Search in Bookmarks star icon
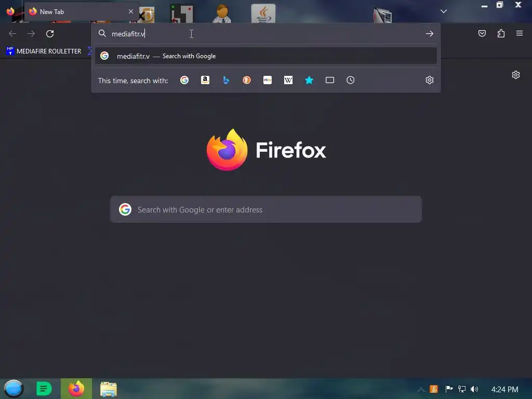The image size is (532, 399). (309, 80)
